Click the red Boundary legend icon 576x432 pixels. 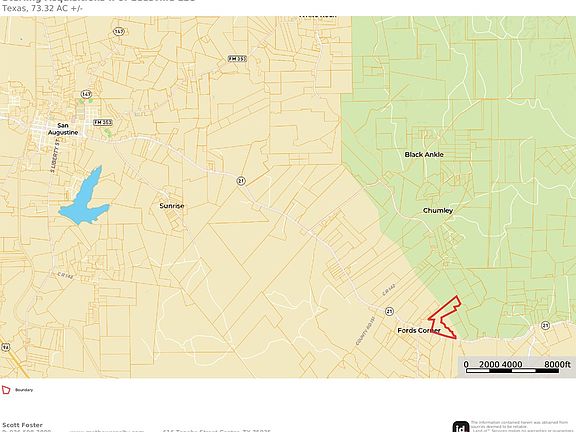[6, 390]
